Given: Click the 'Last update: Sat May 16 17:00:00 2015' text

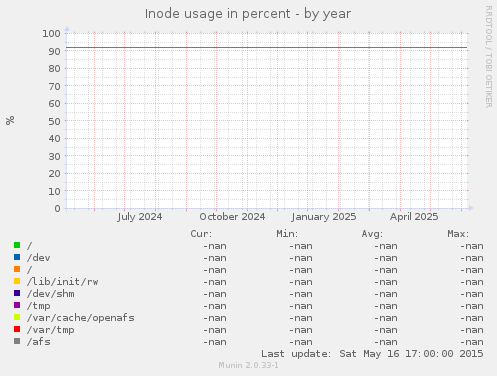Looking at the screenshot, I should [x=372, y=354].
